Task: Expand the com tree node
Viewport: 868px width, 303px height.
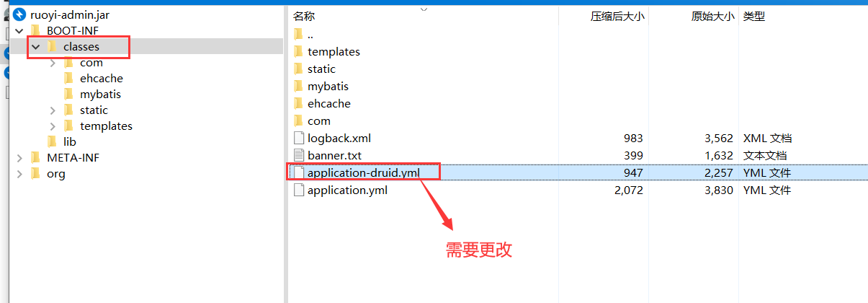Action: point(53,62)
